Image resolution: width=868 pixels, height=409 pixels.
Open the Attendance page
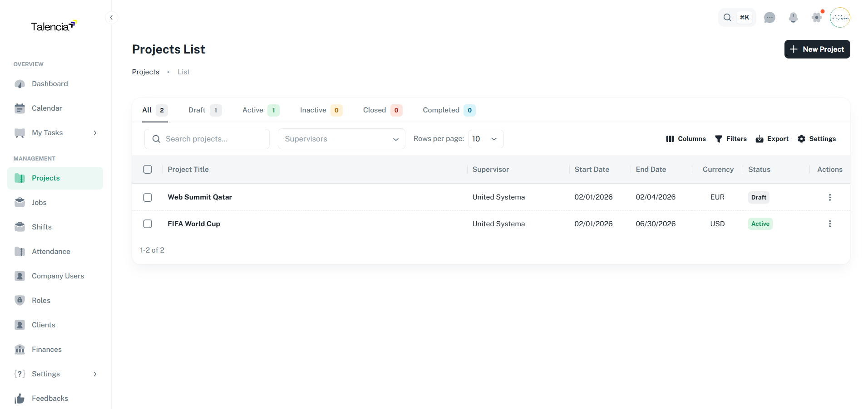pyautogui.click(x=50, y=251)
